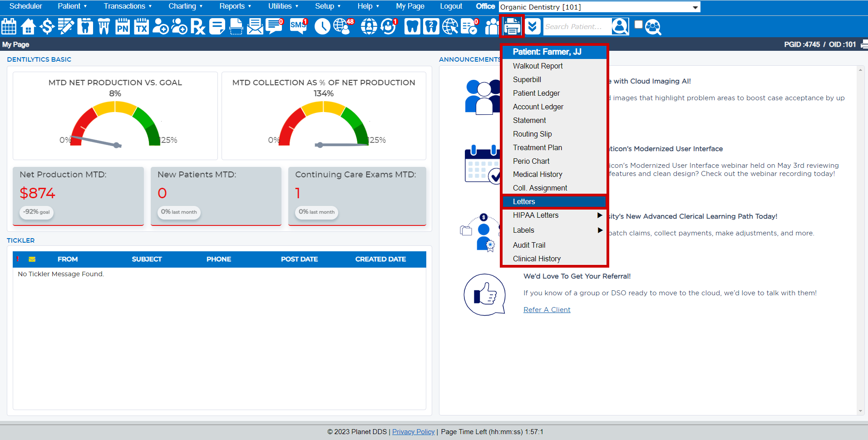
Task: Click the small printer icon beside OID
Action: point(864,44)
